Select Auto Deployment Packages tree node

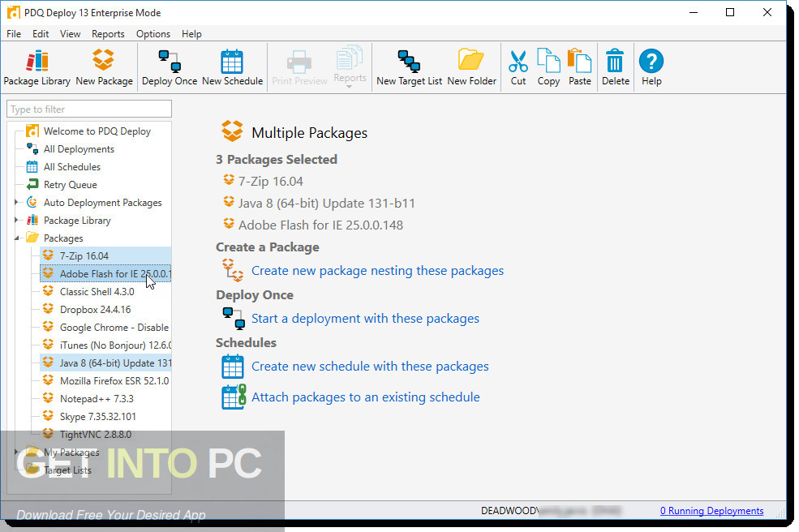point(102,202)
